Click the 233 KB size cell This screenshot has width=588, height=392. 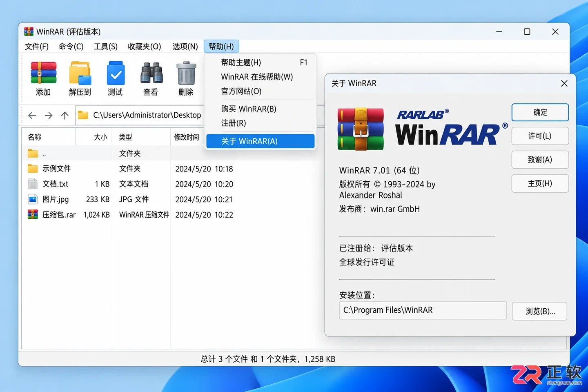98,199
